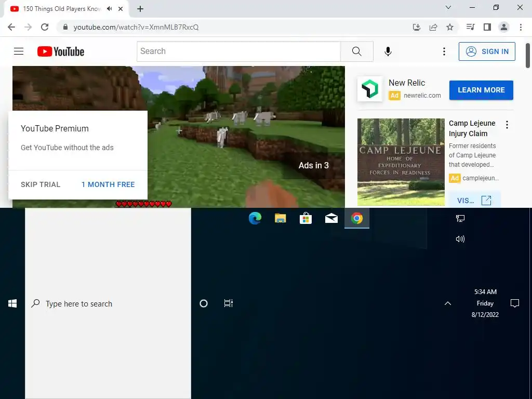This screenshot has width=532, height=399.
Task: Expand hidden tray icons chevron
Action: (448, 303)
